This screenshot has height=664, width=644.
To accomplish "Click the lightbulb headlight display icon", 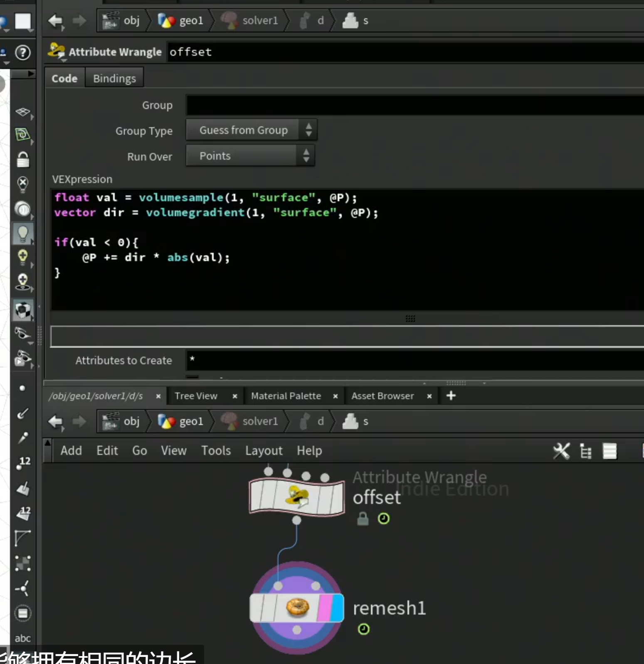I will point(23,234).
